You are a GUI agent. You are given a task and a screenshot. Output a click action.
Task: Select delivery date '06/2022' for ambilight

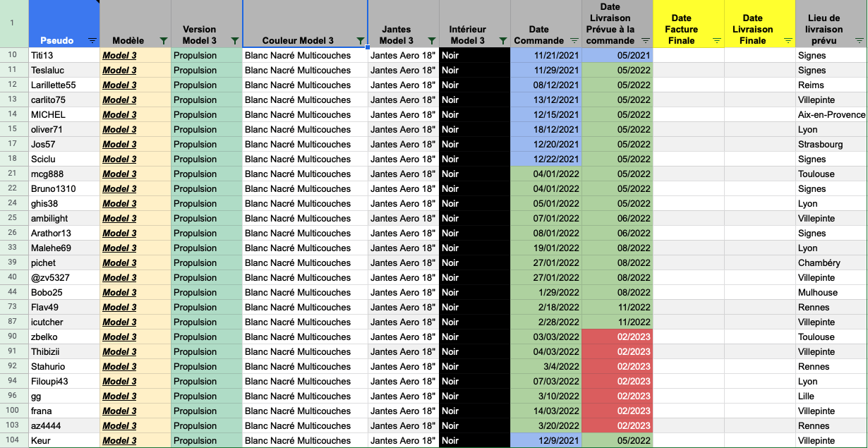click(617, 218)
